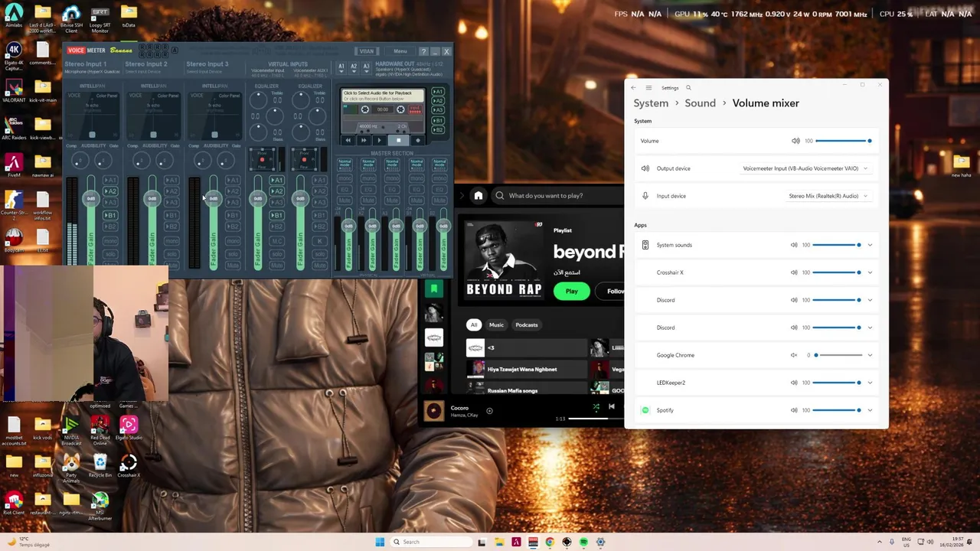The width and height of the screenshot is (980, 551).
Task: Go to Spotify Home
Action: [479, 195]
